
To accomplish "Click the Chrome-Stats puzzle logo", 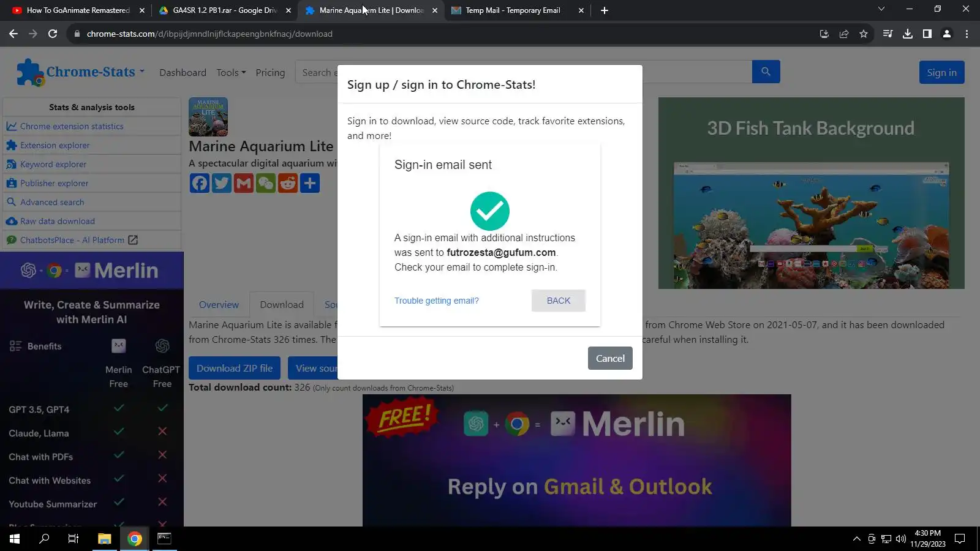I will [x=30, y=72].
